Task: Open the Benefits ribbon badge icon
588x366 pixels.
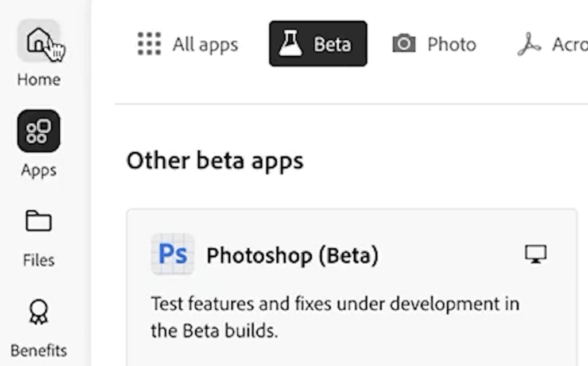Action: point(38,312)
